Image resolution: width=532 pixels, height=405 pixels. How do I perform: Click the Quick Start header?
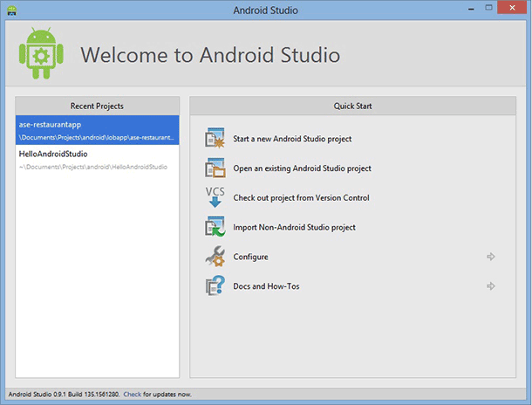(353, 106)
